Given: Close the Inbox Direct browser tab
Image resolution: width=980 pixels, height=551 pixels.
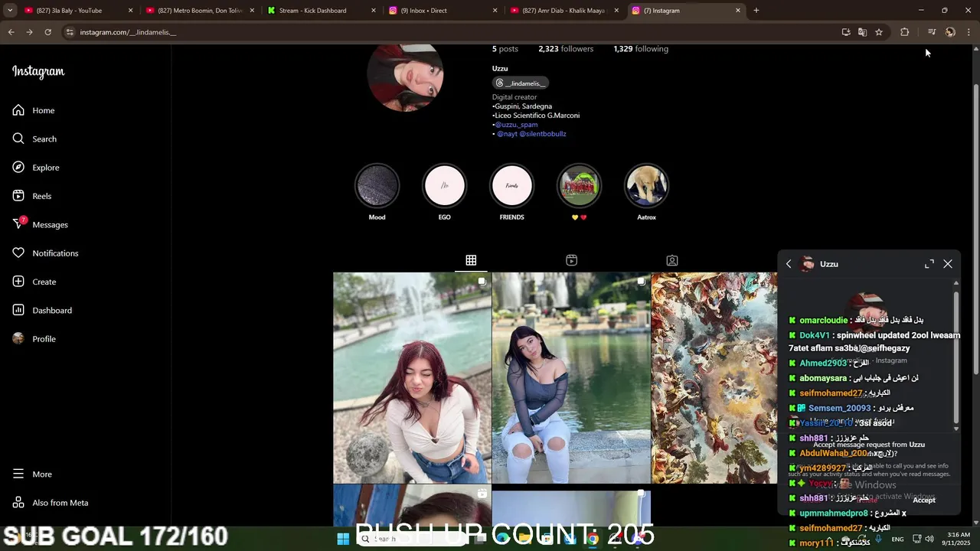Looking at the screenshot, I should click(x=495, y=11).
